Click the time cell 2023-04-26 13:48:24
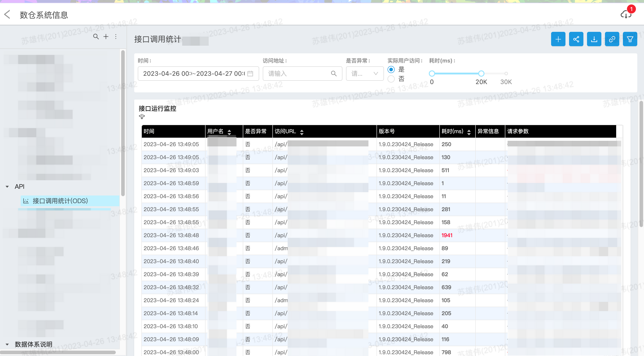 [x=171, y=300]
